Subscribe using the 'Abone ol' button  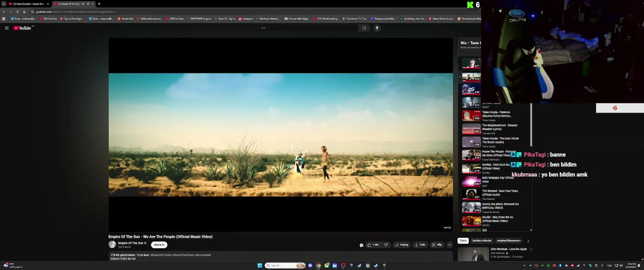tap(159, 245)
